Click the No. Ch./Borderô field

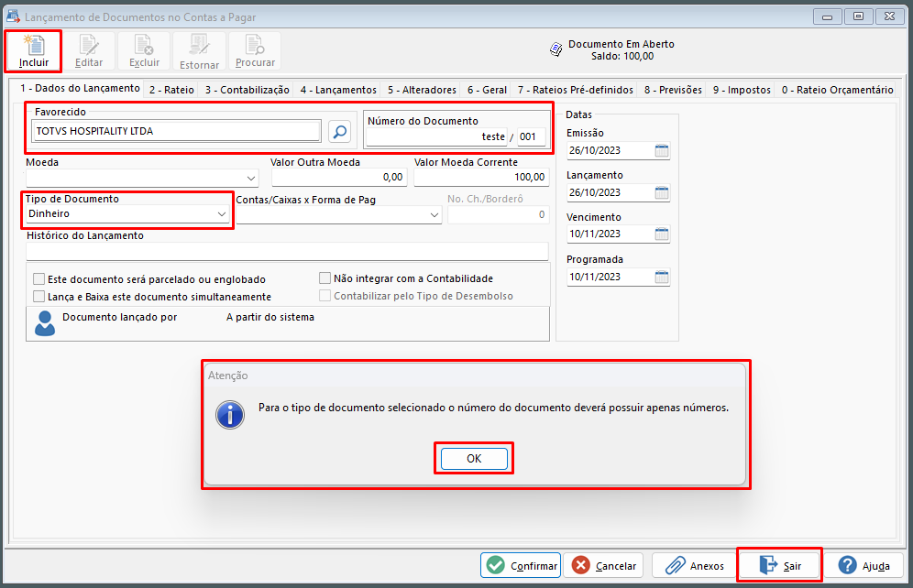(x=498, y=215)
